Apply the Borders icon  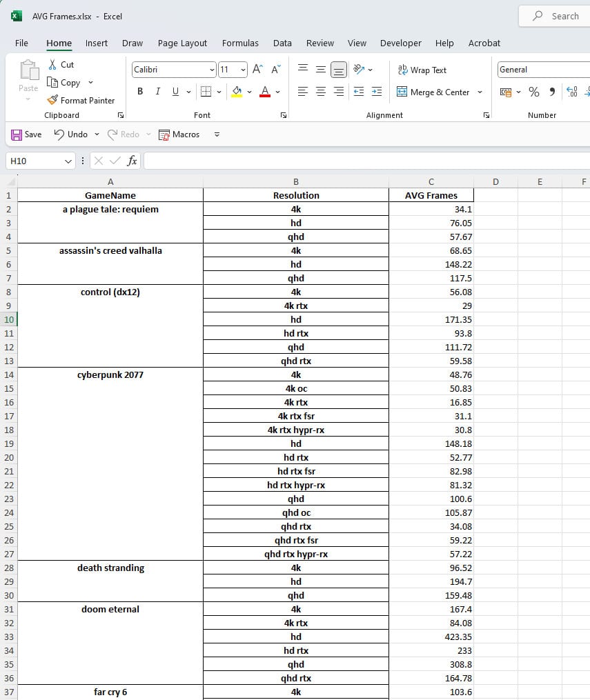point(206,92)
